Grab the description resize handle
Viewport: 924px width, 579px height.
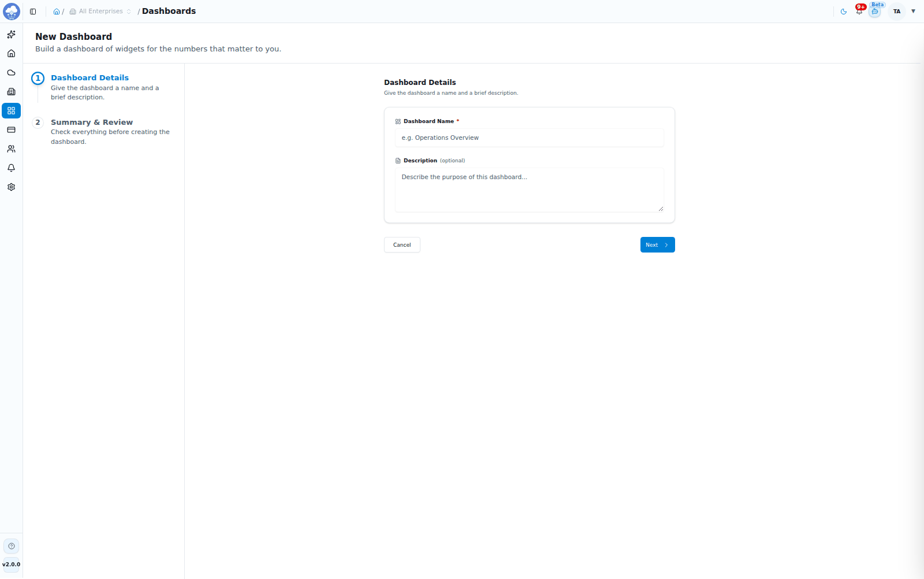pyautogui.click(x=661, y=209)
